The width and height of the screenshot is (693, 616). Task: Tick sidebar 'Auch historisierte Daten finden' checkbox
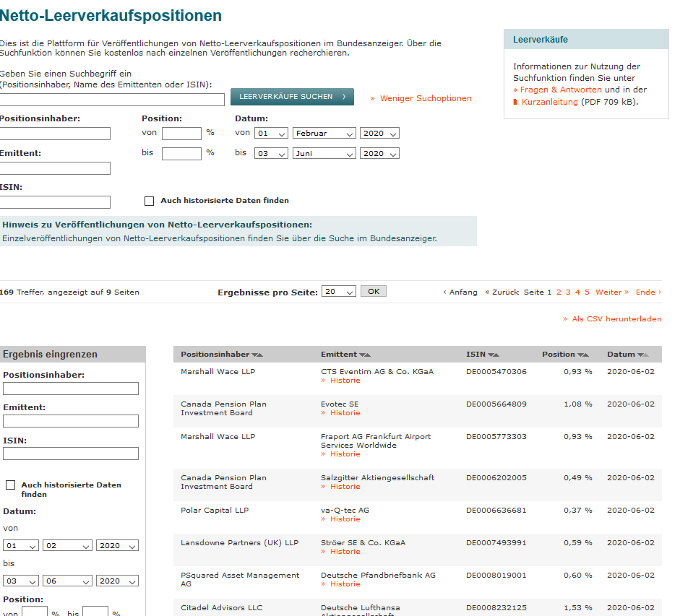pyautogui.click(x=11, y=485)
